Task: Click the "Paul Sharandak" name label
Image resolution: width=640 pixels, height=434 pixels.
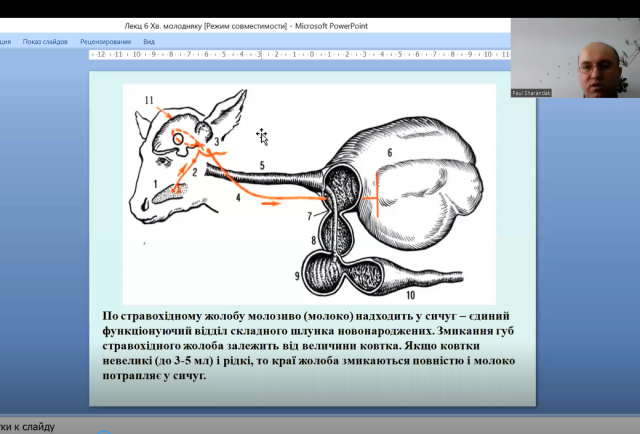Action: pos(531,92)
